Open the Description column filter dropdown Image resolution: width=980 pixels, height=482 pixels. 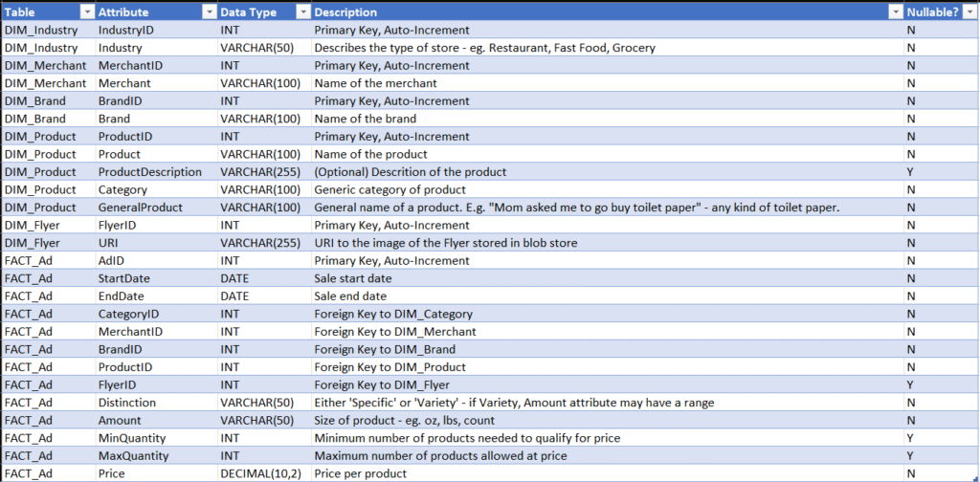893,12
